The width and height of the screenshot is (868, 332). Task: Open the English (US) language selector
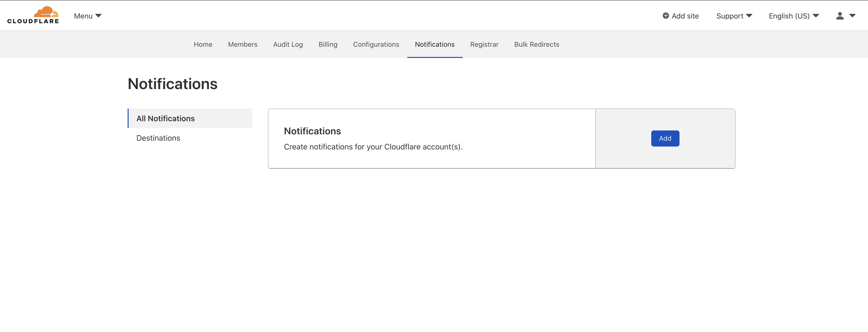point(793,16)
